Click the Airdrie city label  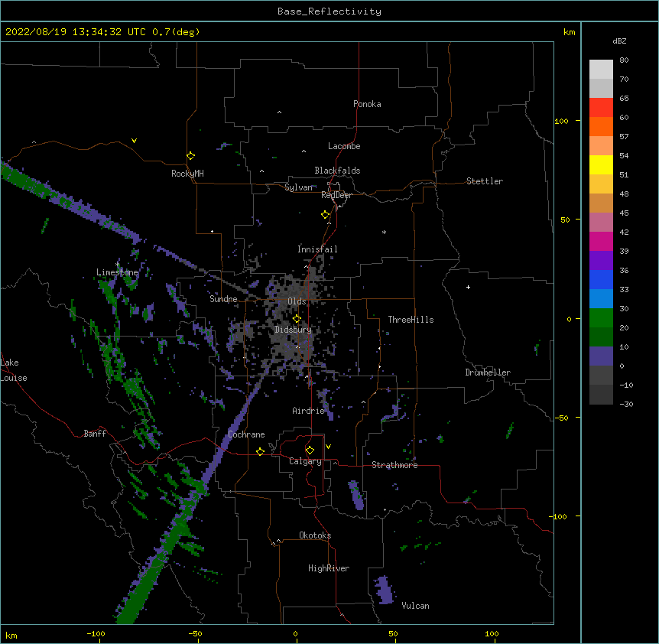[309, 411]
